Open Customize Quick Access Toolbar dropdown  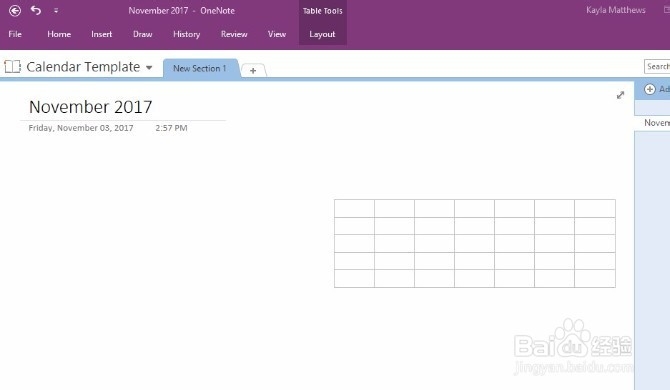point(56,11)
